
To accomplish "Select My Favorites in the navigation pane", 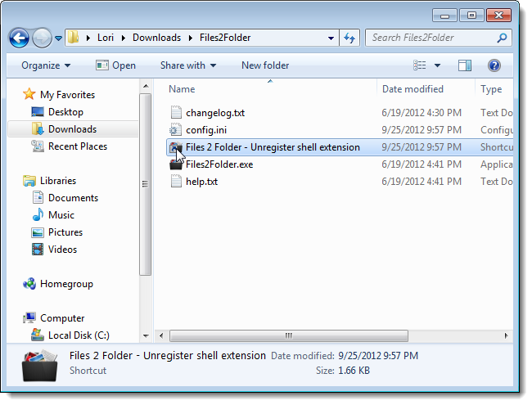I will pyautogui.click(x=67, y=95).
